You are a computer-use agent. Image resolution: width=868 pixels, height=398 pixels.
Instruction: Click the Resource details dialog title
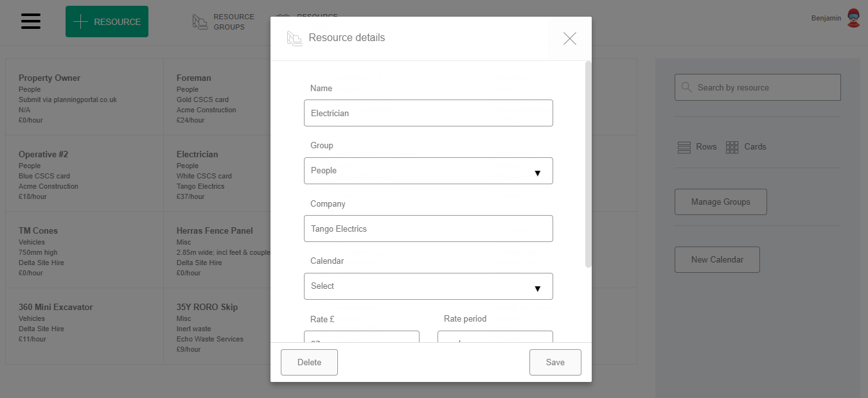tap(347, 38)
